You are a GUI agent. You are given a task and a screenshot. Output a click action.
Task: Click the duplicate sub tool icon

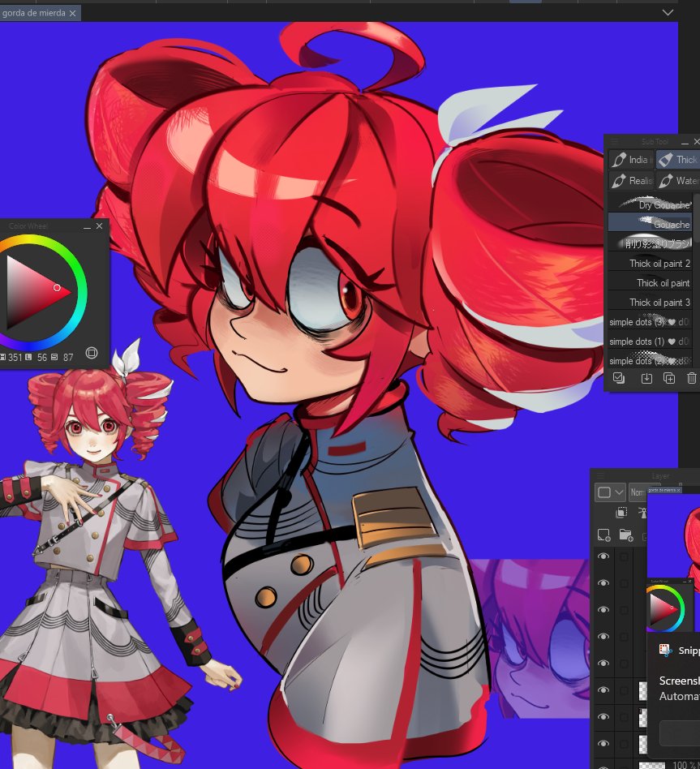tap(669, 378)
